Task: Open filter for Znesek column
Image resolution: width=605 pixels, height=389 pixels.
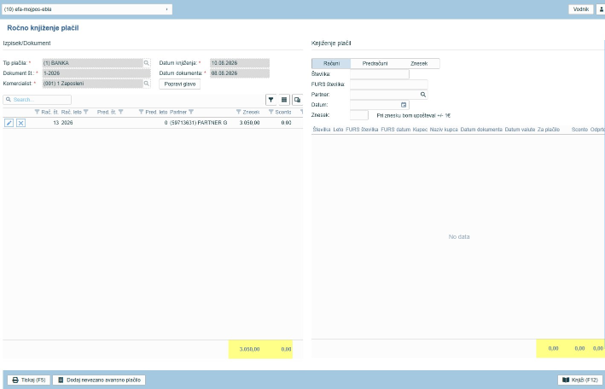Action: pos(238,112)
